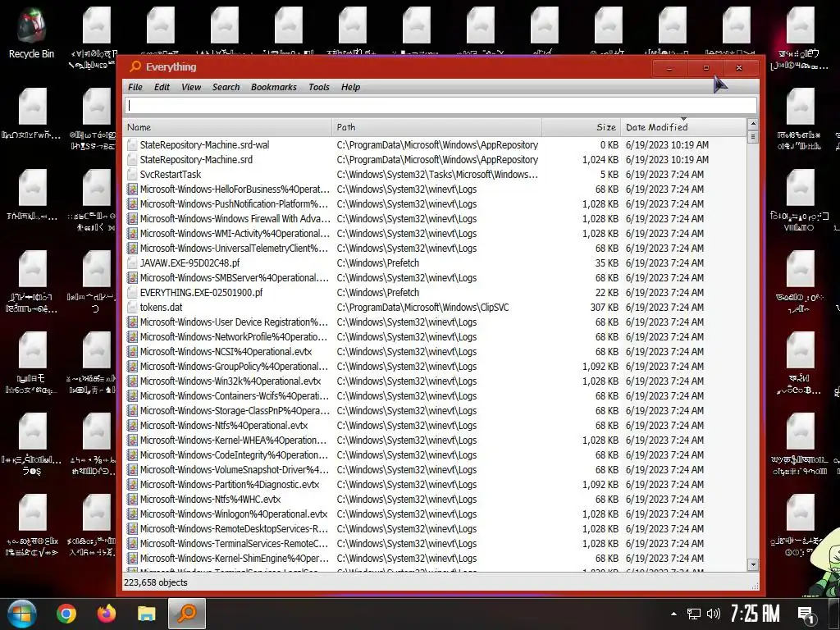The height and width of the screenshot is (630, 840).
Task: Open the Edit menu
Action: 162,87
